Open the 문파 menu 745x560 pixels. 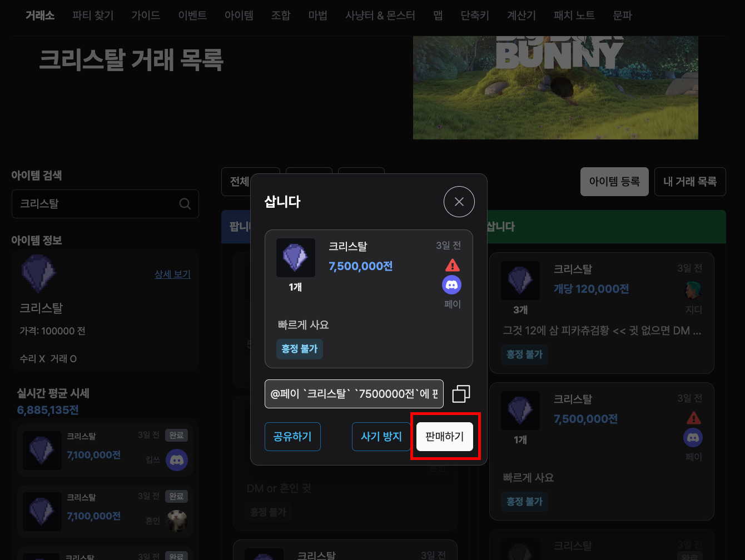coord(623,16)
